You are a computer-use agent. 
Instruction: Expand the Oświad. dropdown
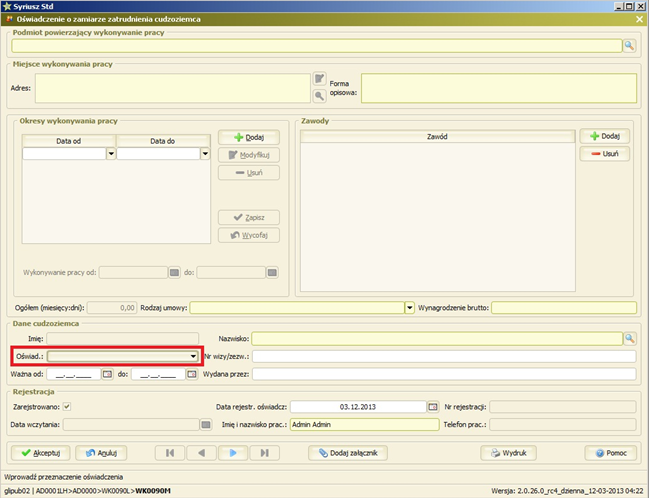pos(193,356)
